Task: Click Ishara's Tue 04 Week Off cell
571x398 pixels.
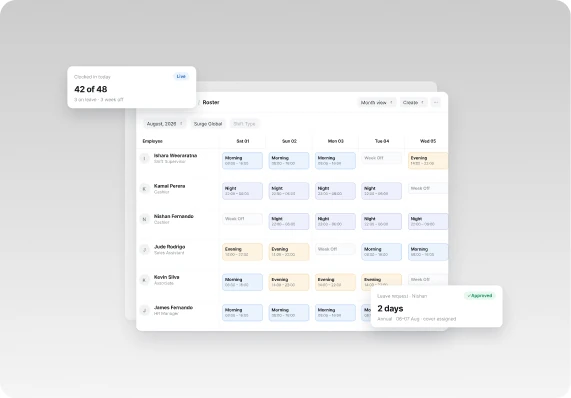Action: pyautogui.click(x=382, y=158)
